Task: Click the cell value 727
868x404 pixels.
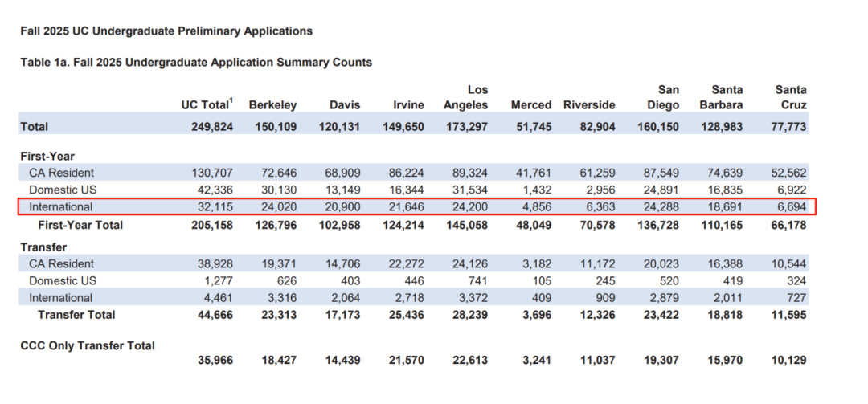Action: pos(796,298)
